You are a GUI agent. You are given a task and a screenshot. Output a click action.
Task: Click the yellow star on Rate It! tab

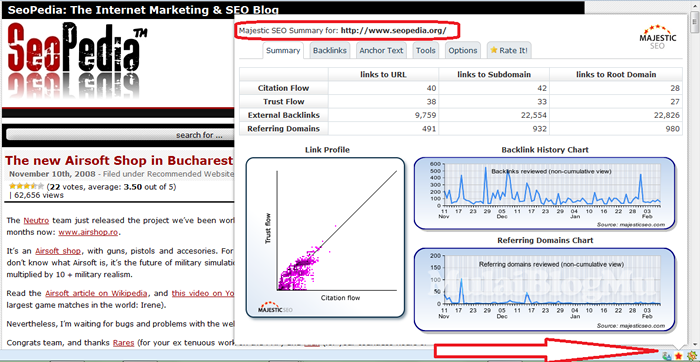(494, 50)
